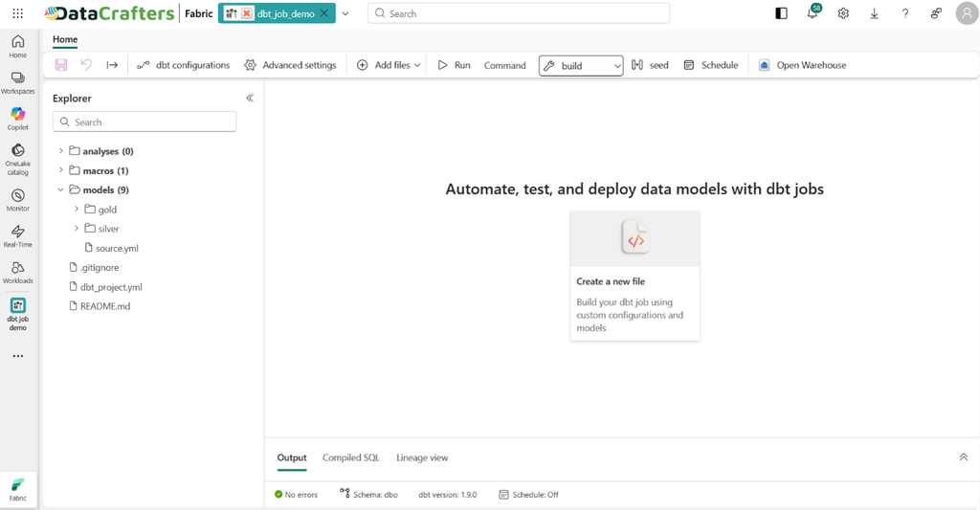The image size is (980, 510).
Task: Open Workspaces in the left navigation
Action: pos(18,82)
